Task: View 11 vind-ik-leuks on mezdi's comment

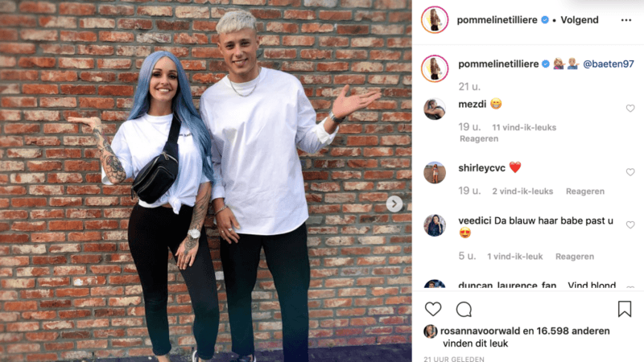Action: tap(524, 128)
